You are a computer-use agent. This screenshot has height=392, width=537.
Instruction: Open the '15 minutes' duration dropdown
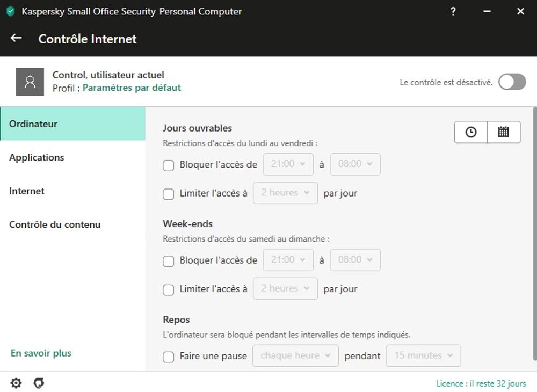(x=423, y=355)
